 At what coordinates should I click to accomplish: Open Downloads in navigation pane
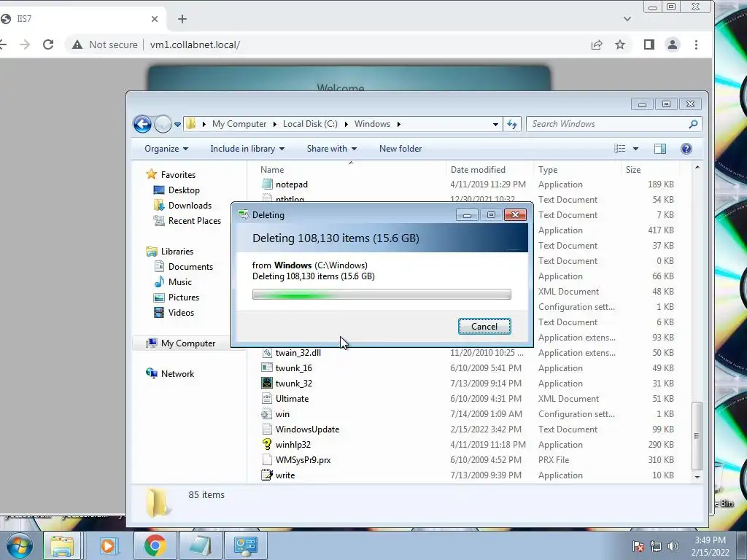point(190,205)
